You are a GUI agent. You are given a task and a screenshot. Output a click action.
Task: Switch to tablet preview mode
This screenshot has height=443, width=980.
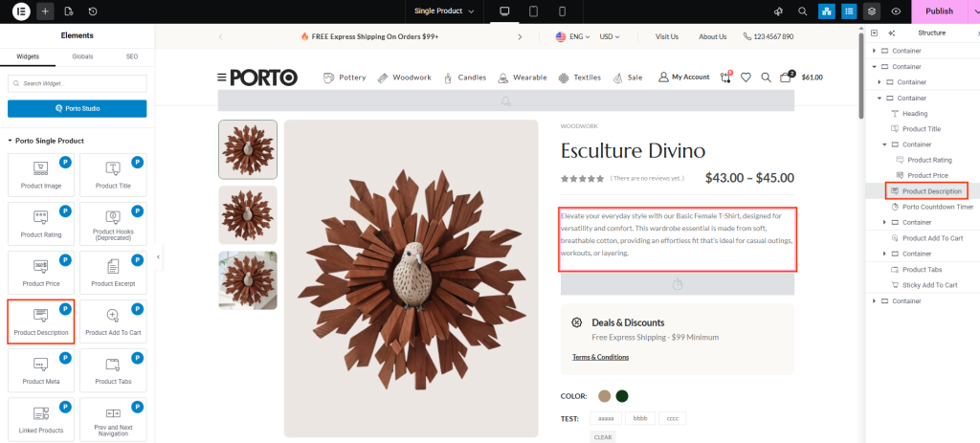click(x=533, y=11)
